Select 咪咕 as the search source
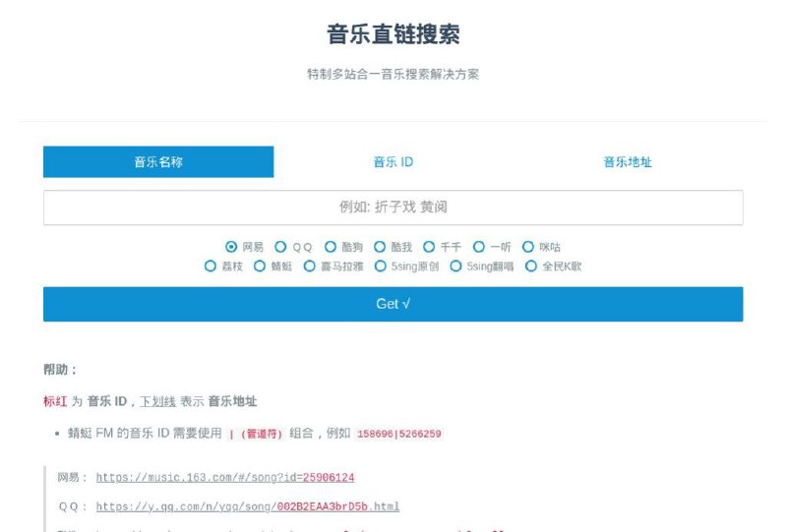Viewport: 787px width, 532px height. tap(528, 247)
